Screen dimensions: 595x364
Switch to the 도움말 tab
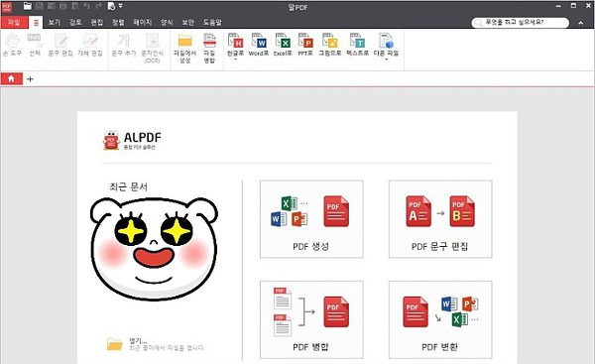pyautogui.click(x=212, y=22)
